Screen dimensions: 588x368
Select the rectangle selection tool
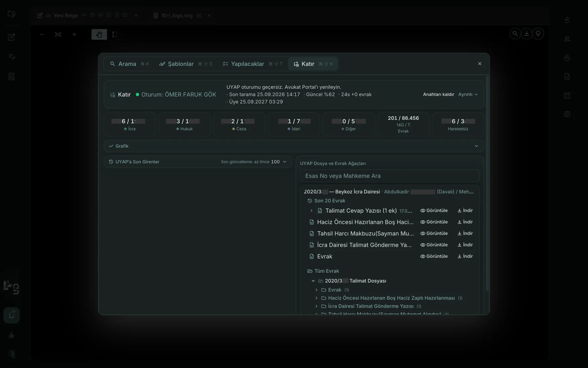click(115, 34)
